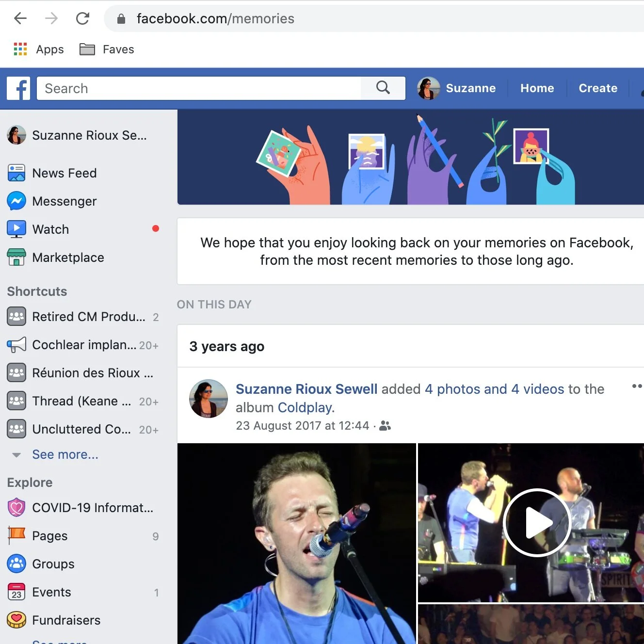Click the 23 August 2017 timestamp
The width and height of the screenshot is (644, 644).
pos(303,426)
